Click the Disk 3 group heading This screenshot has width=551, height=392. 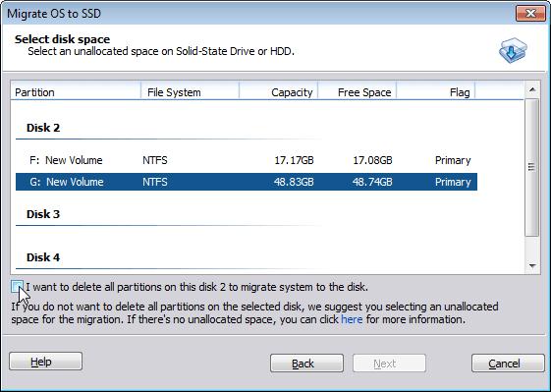pos(43,214)
